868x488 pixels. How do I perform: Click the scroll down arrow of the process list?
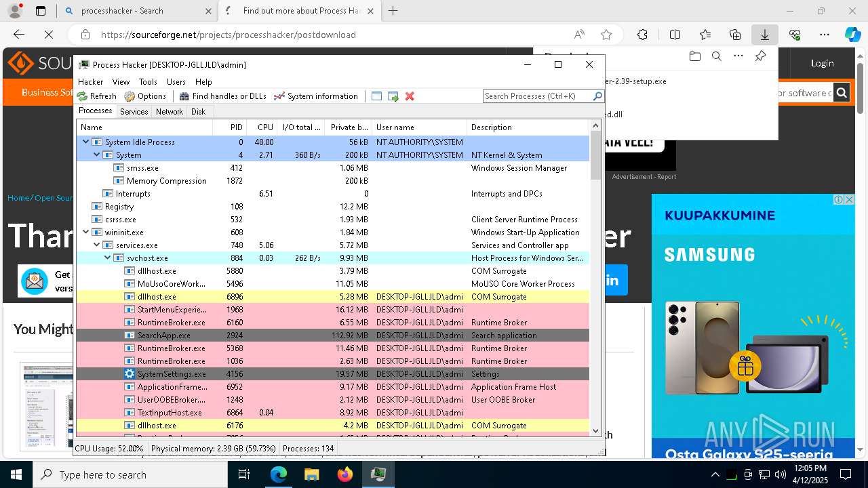(595, 430)
